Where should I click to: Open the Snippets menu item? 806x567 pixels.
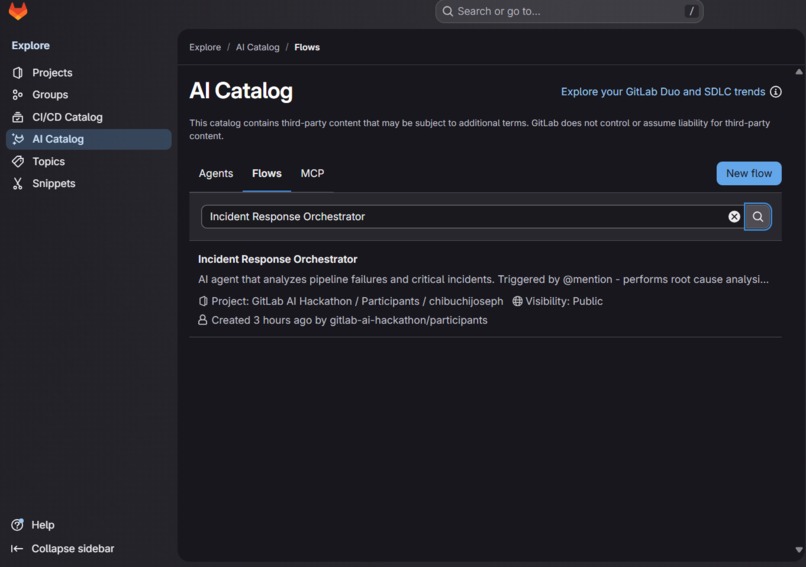(x=88, y=184)
